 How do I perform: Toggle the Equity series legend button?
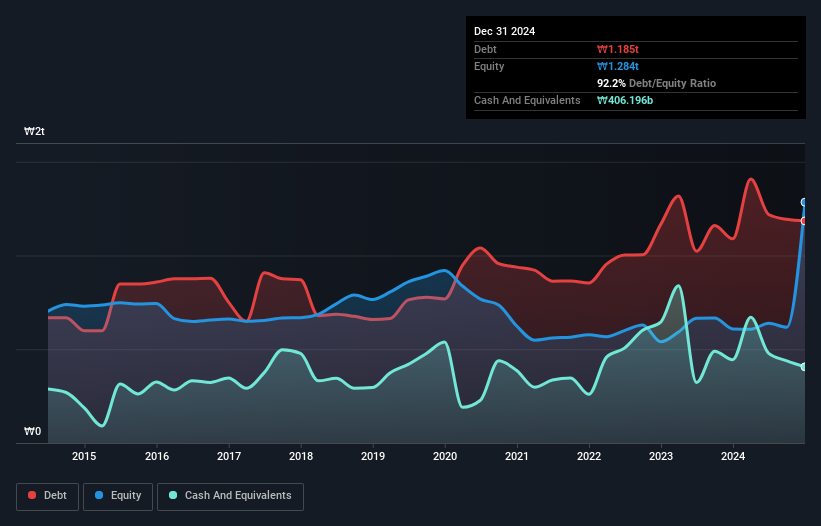[118, 496]
